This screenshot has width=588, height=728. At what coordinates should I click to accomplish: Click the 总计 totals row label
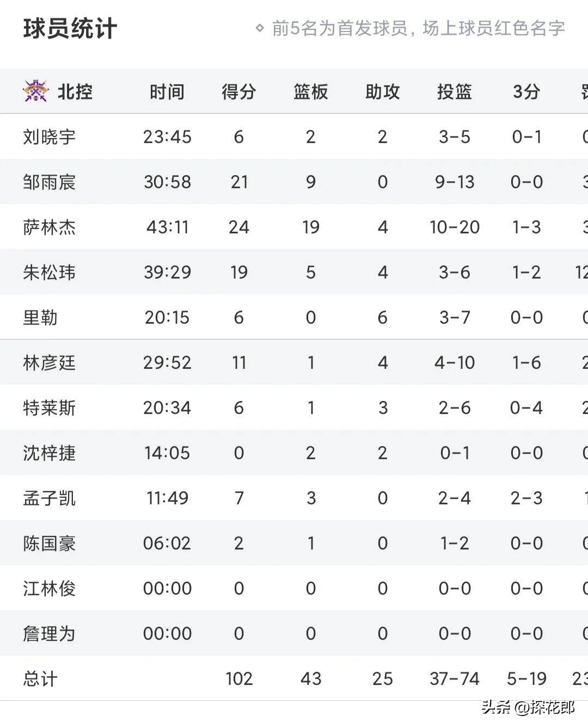(40, 678)
